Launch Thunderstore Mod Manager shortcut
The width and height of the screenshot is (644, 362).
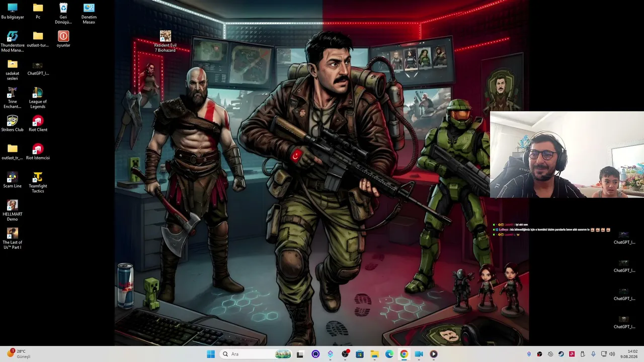click(13, 42)
